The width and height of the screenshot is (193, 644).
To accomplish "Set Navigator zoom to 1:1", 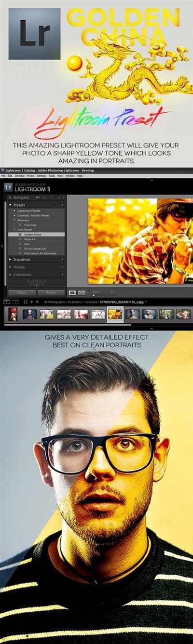I will pyautogui.click(x=52, y=197).
